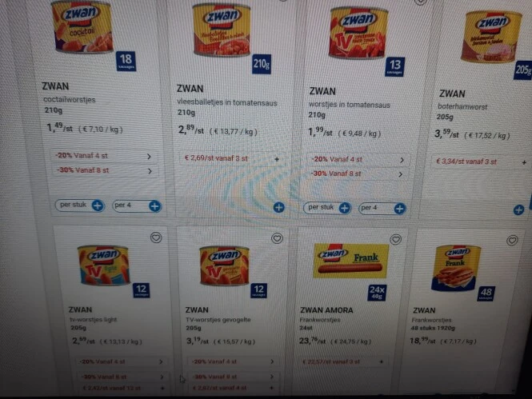The height and width of the screenshot is (399, 532).
Task: Toggle heart on Zwan Amora Frankworstjes
Action: (396, 240)
